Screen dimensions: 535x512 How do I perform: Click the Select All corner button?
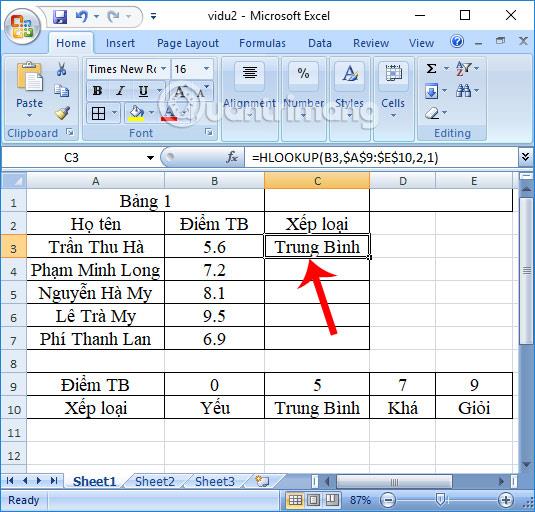14,181
